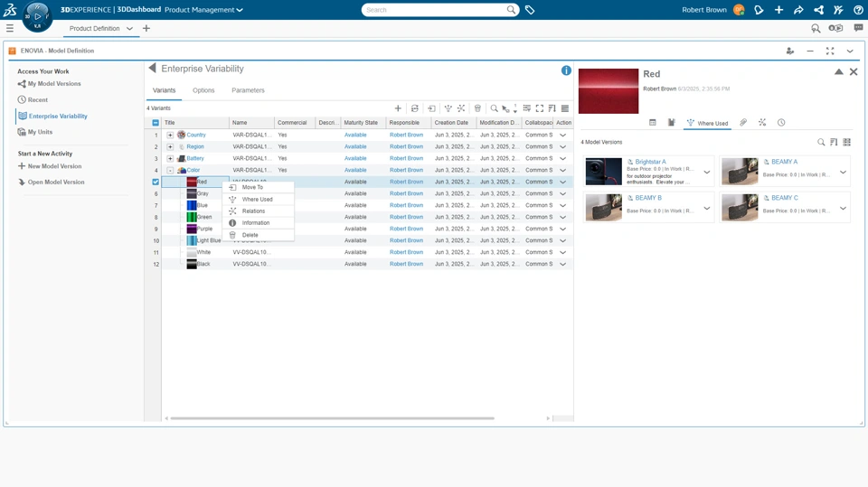Screen dimensions: 868x487
Task: Choose Move To in the context menu
Action: (258, 187)
